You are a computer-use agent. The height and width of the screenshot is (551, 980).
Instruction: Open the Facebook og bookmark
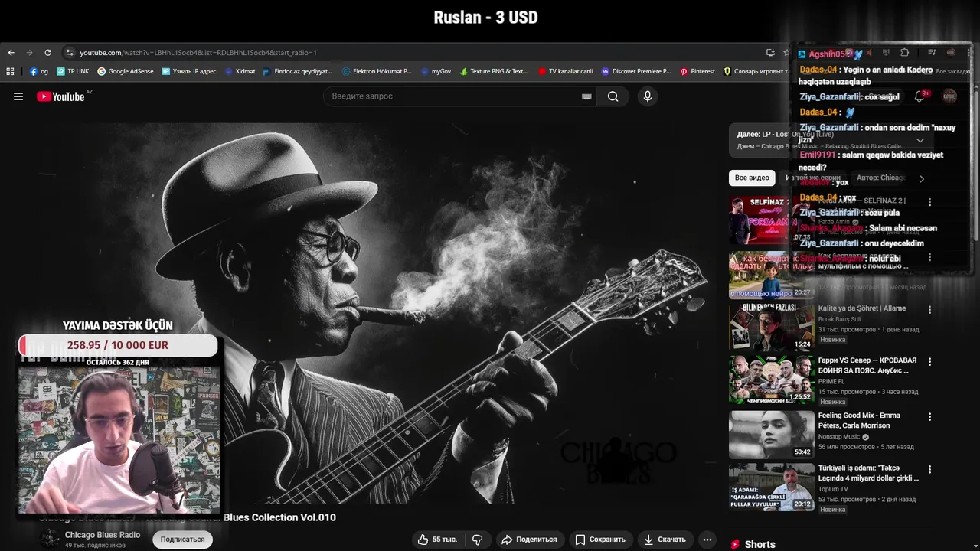(x=39, y=71)
